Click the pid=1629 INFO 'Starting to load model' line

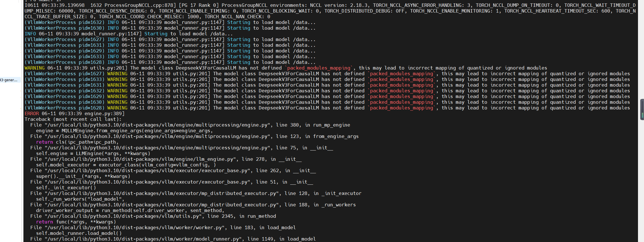tap(170, 51)
